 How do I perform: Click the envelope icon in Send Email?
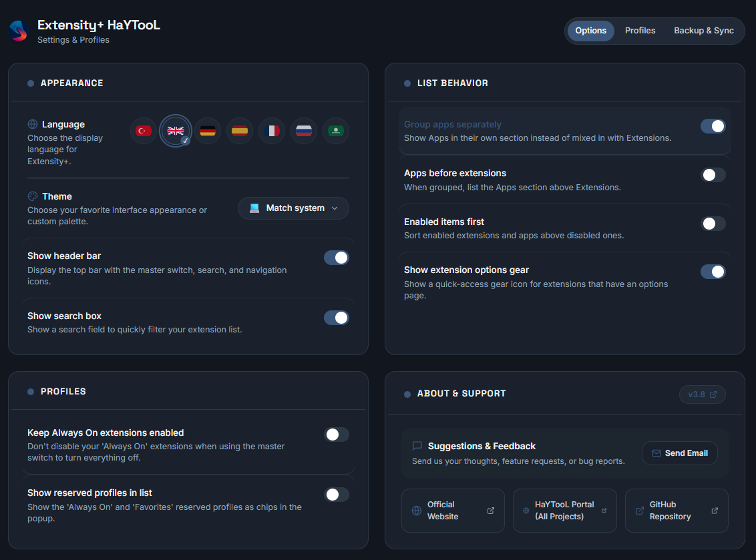(x=656, y=453)
